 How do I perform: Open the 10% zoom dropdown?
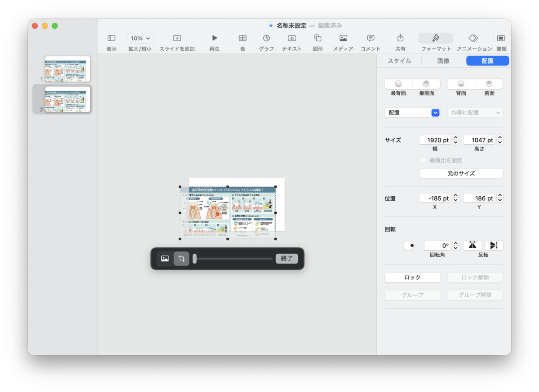click(140, 39)
